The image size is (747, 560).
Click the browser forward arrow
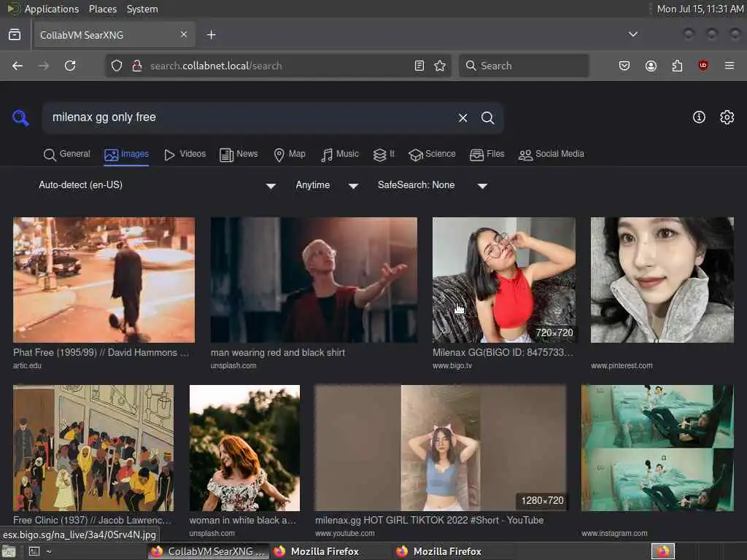click(44, 66)
